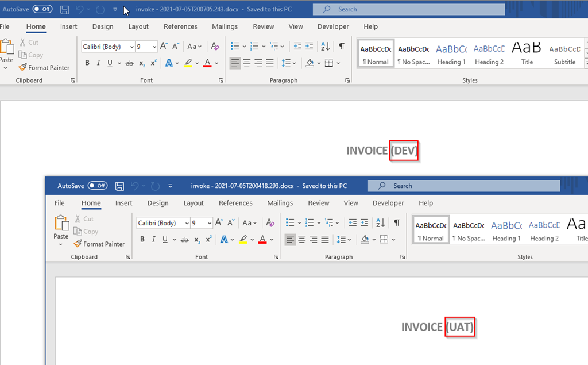This screenshot has width=588, height=365.
Task: Open font name dropdown in back DEV window
Action: (131, 47)
